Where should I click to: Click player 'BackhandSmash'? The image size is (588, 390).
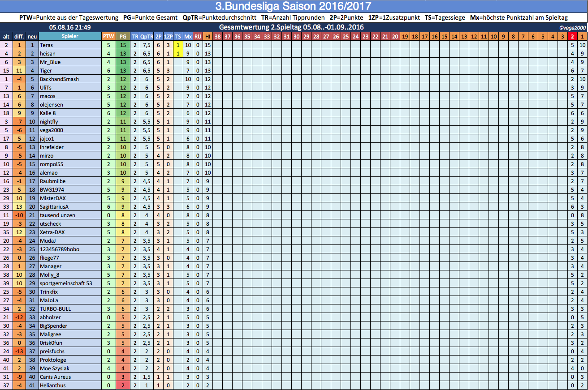[69, 79]
